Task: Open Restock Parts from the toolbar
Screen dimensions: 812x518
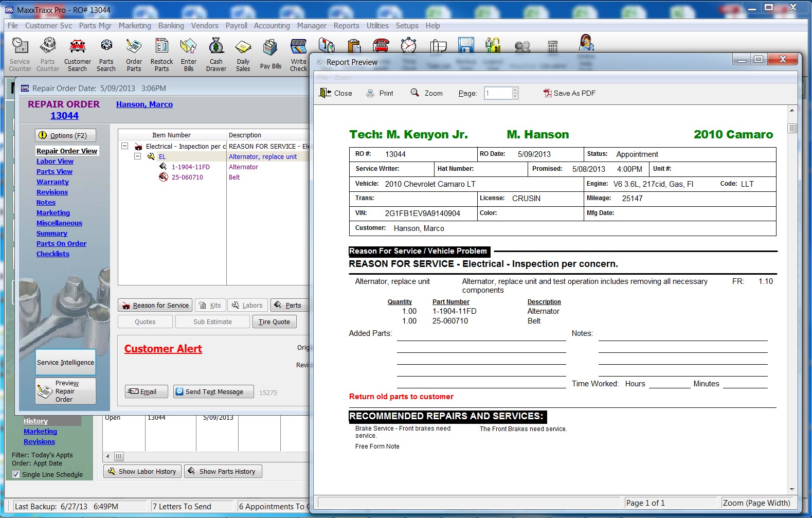Action: 162,55
